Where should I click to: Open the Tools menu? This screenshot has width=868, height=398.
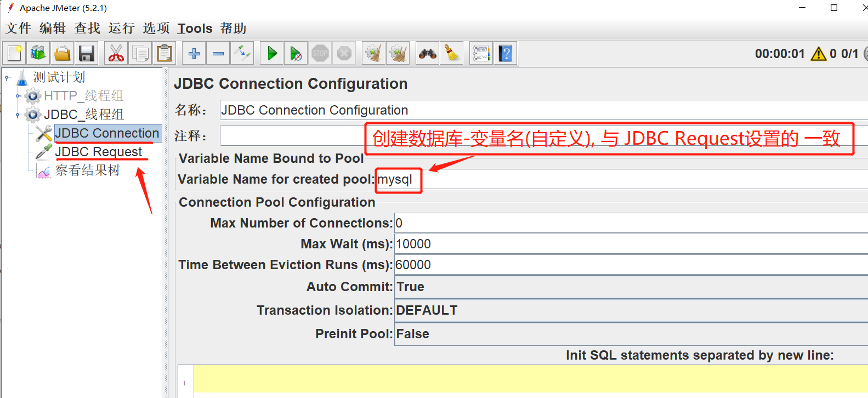[x=195, y=29]
